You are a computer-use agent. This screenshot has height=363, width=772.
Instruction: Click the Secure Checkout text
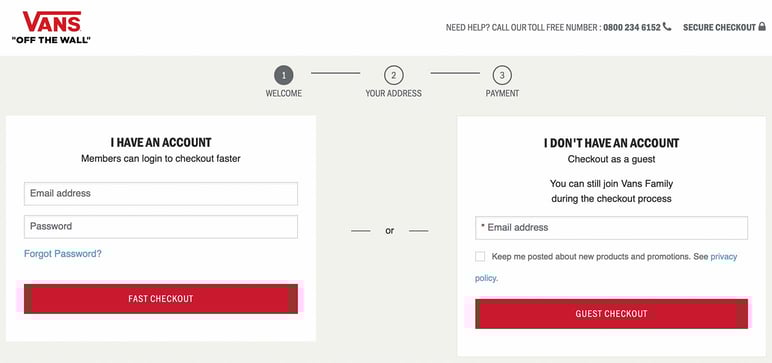(x=719, y=28)
